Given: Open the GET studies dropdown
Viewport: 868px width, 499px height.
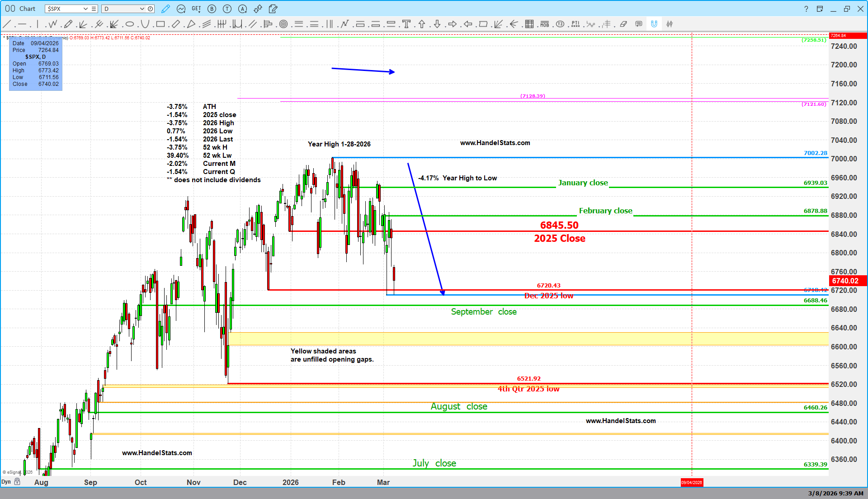Looking at the screenshot, I should point(196,9).
